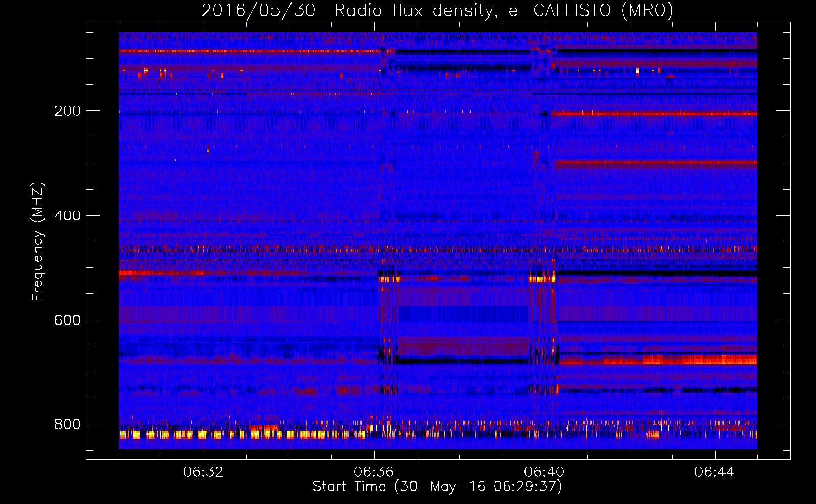Click the 400 frequency tick label
Image resolution: width=816 pixels, height=504 pixels.
coord(68,216)
